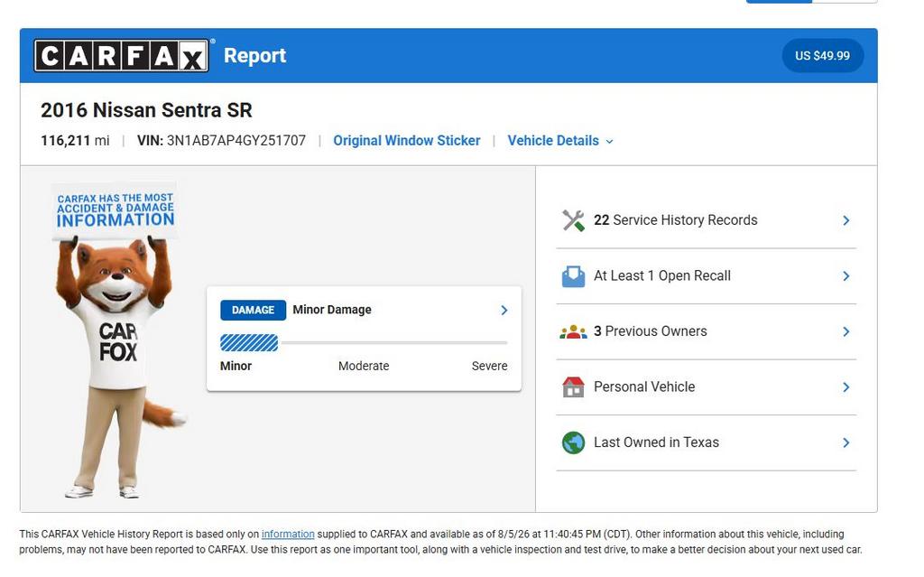Click the chevron next to Open Recall
The height and width of the screenshot is (577, 924).
tap(846, 276)
